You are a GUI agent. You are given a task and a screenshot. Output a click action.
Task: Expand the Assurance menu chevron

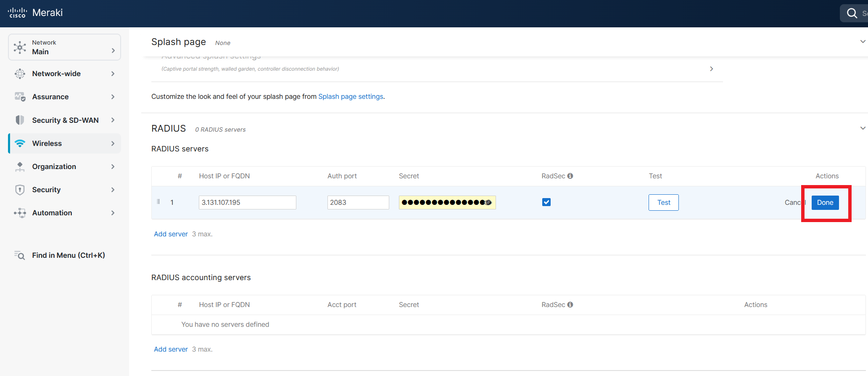pos(113,97)
